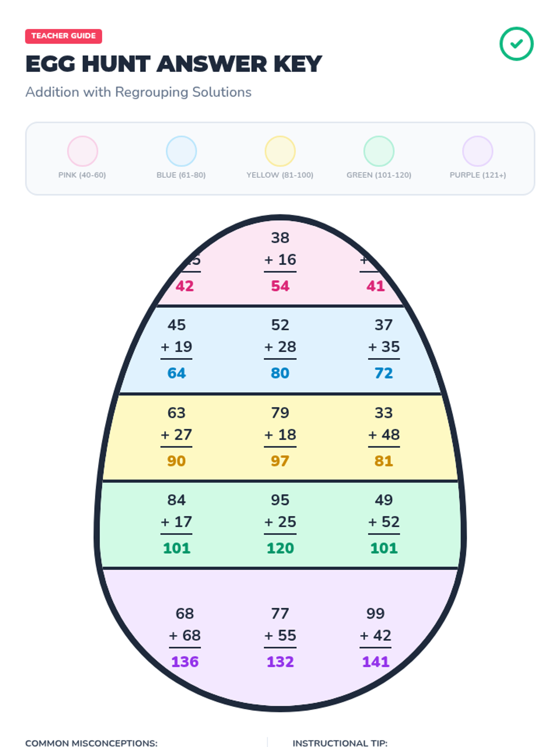Click the answer 136 in purple band

pyautogui.click(x=185, y=662)
